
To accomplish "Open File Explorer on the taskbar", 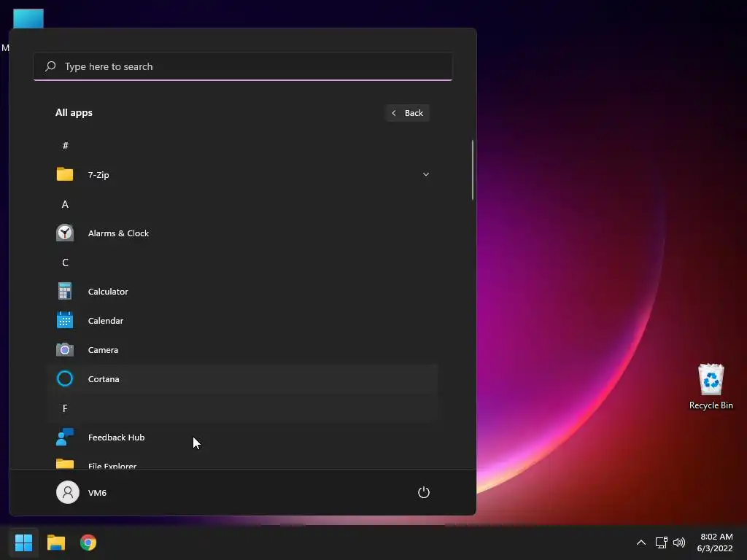I will point(55,542).
